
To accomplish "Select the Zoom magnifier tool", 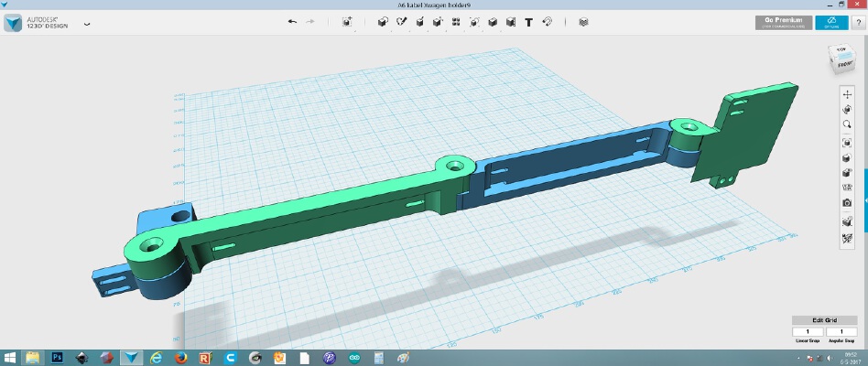I will (846, 124).
